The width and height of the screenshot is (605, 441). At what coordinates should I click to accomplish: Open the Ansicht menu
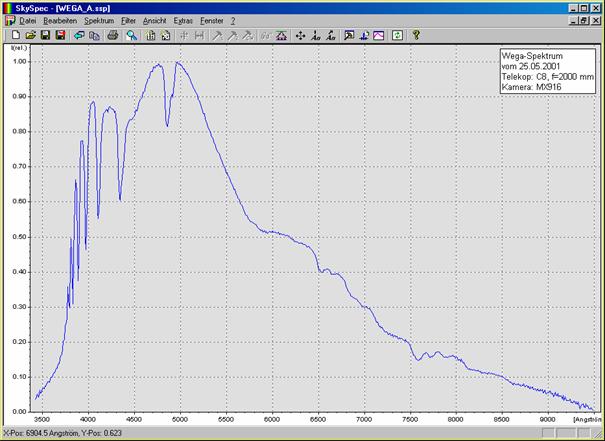154,20
